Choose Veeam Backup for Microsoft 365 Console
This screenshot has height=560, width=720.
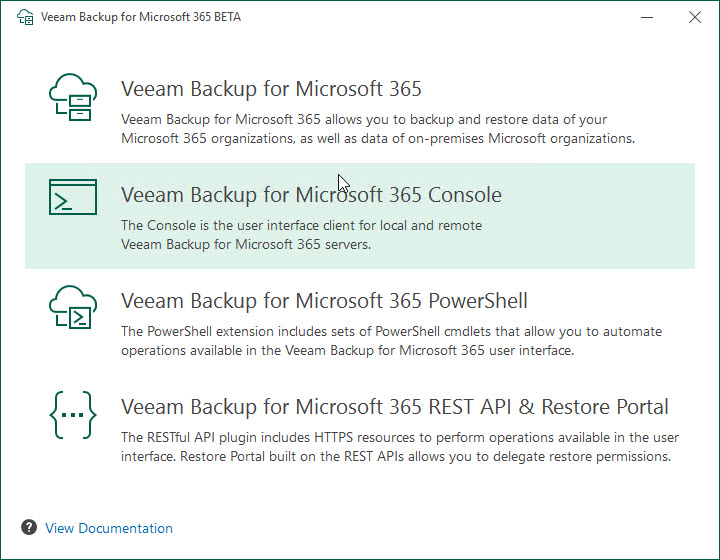click(x=311, y=195)
